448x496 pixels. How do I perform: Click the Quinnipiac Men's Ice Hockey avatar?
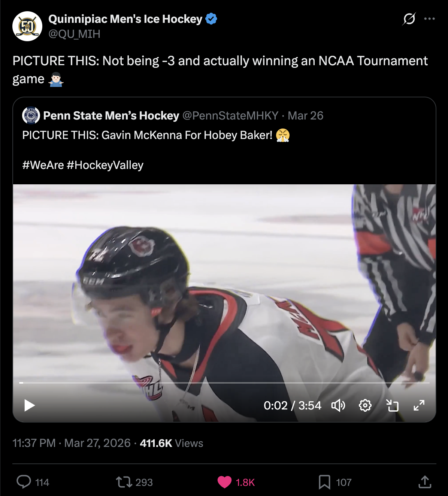pos(27,26)
